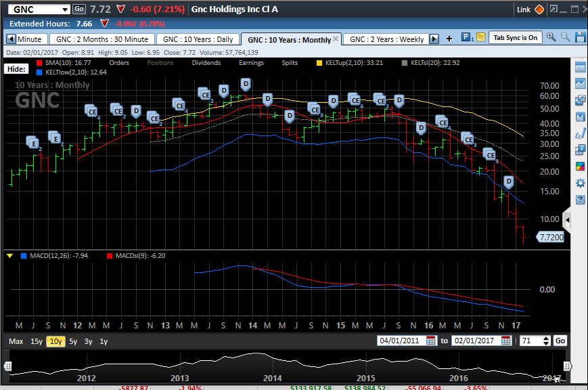Zoom in with the magnifier plus icon
This screenshot has width=588, height=390.
pos(551,37)
